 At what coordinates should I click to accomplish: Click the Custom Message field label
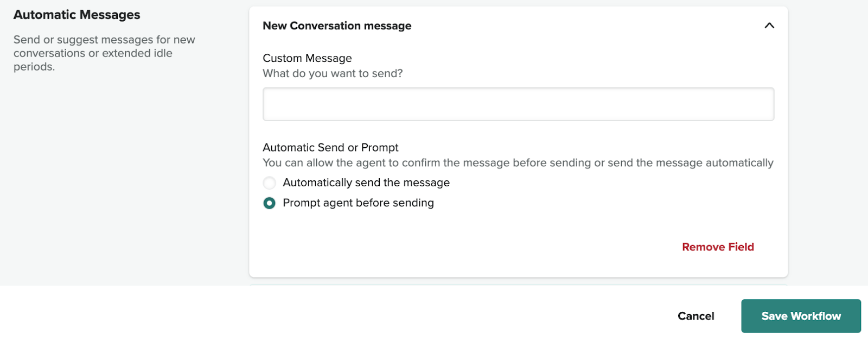[x=307, y=58]
